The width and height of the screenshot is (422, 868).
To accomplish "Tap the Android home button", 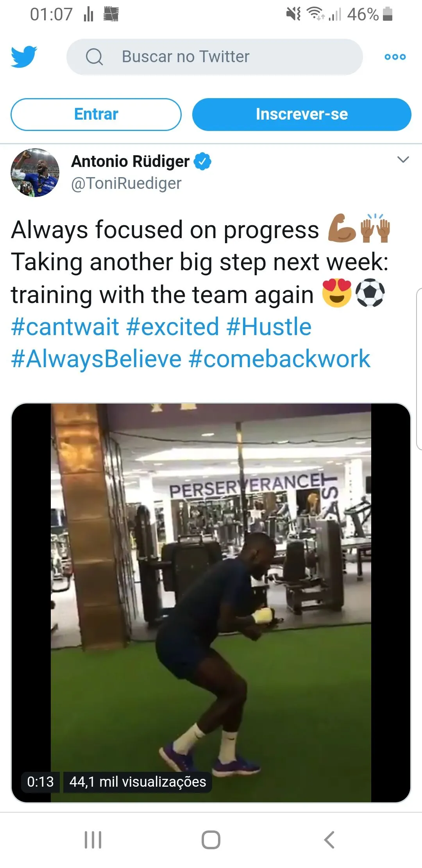I will [x=211, y=839].
